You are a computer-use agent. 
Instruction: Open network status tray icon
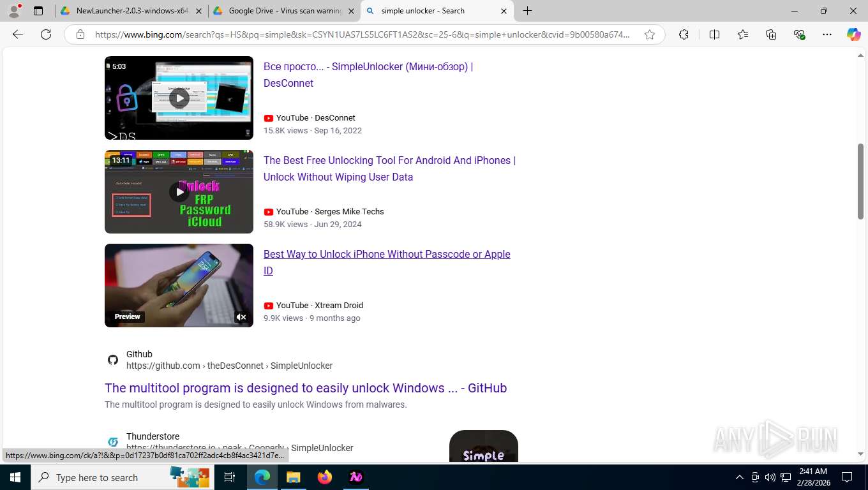click(x=786, y=477)
